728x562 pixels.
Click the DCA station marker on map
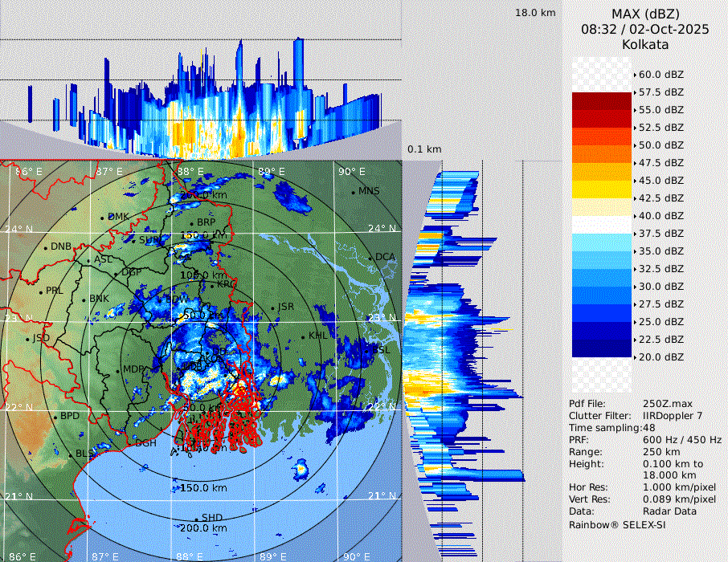coord(371,258)
